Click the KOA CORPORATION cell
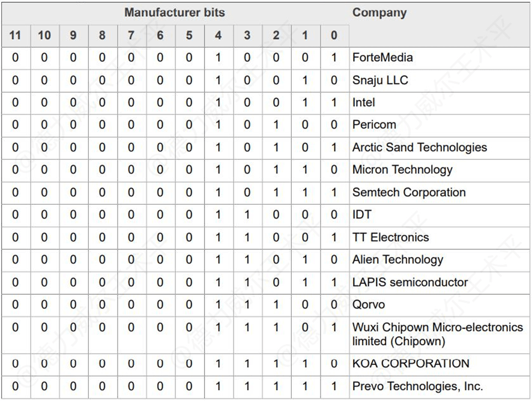532x401 pixels. coord(411,363)
